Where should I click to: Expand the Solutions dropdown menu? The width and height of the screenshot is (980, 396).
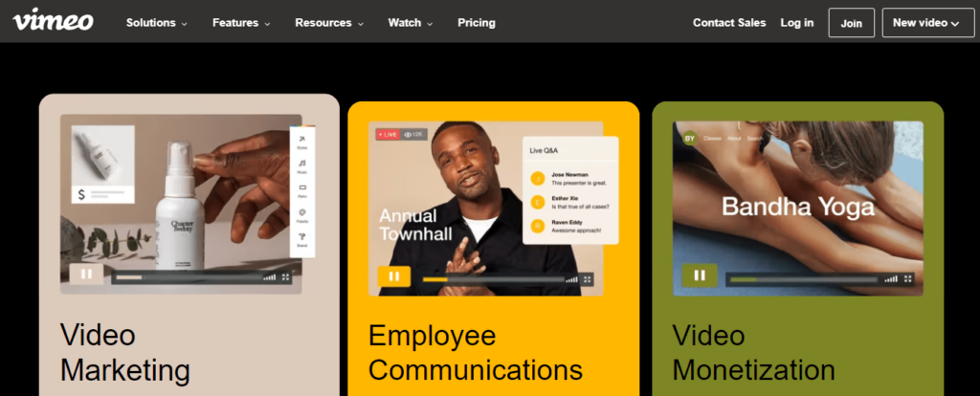pos(157,23)
